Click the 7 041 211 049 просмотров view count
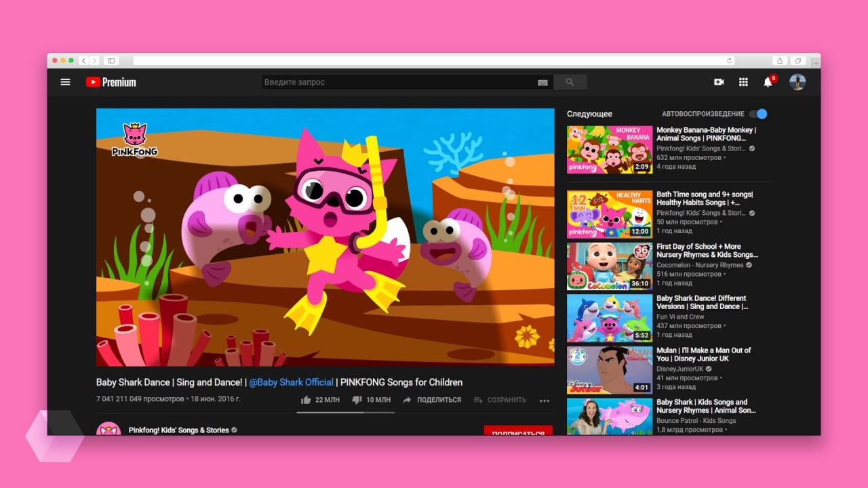 point(140,399)
